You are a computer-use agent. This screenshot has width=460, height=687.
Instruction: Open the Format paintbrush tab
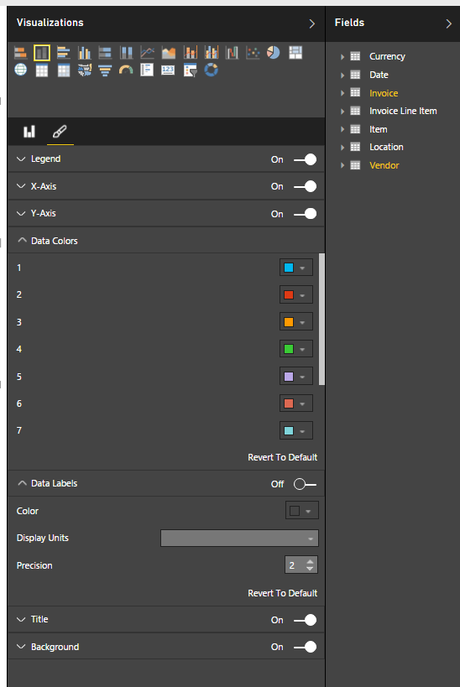click(60, 131)
